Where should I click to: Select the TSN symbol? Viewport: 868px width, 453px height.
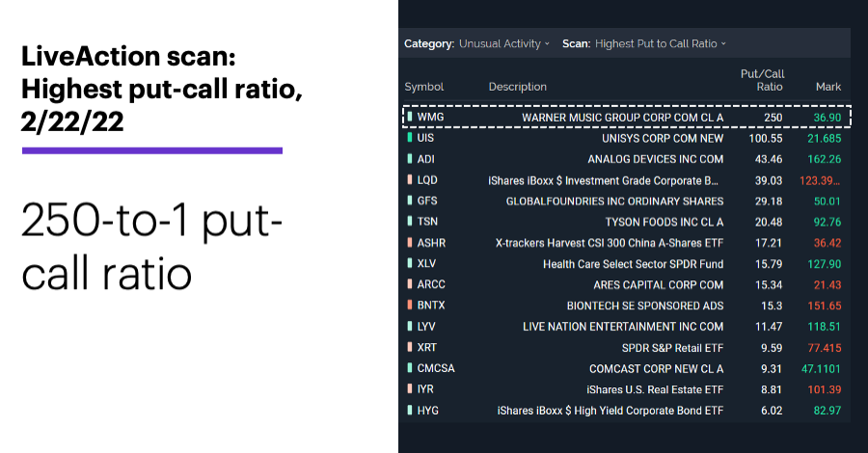427,222
